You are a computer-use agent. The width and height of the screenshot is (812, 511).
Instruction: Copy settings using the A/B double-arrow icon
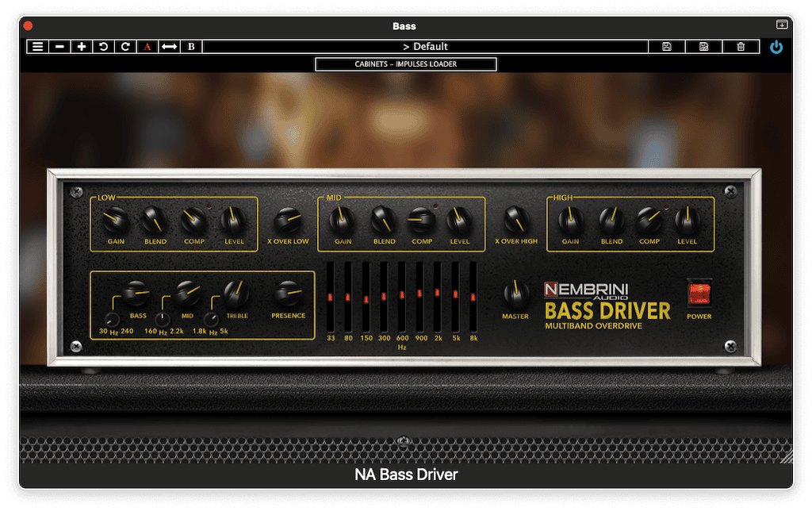click(170, 47)
